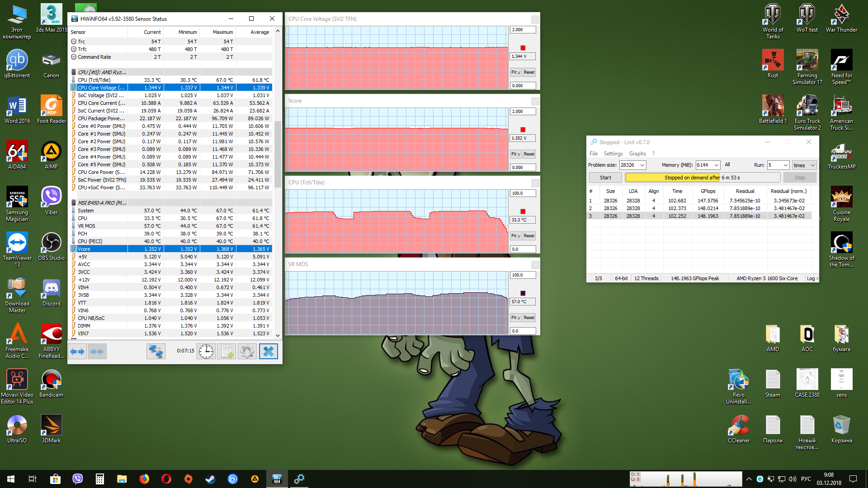Click the HWiNFO remote network computers icon
This screenshot has height=488, width=868.
click(x=156, y=352)
